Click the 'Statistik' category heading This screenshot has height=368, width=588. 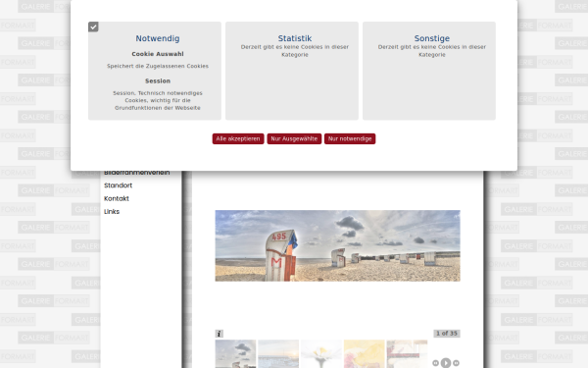click(x=295, y=38)
